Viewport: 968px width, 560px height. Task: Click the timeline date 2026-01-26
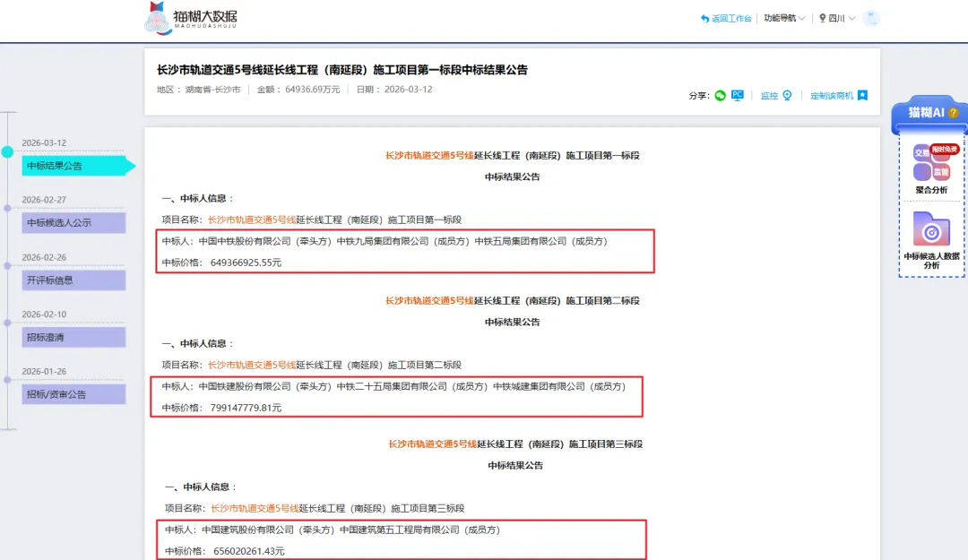[44, 371]
